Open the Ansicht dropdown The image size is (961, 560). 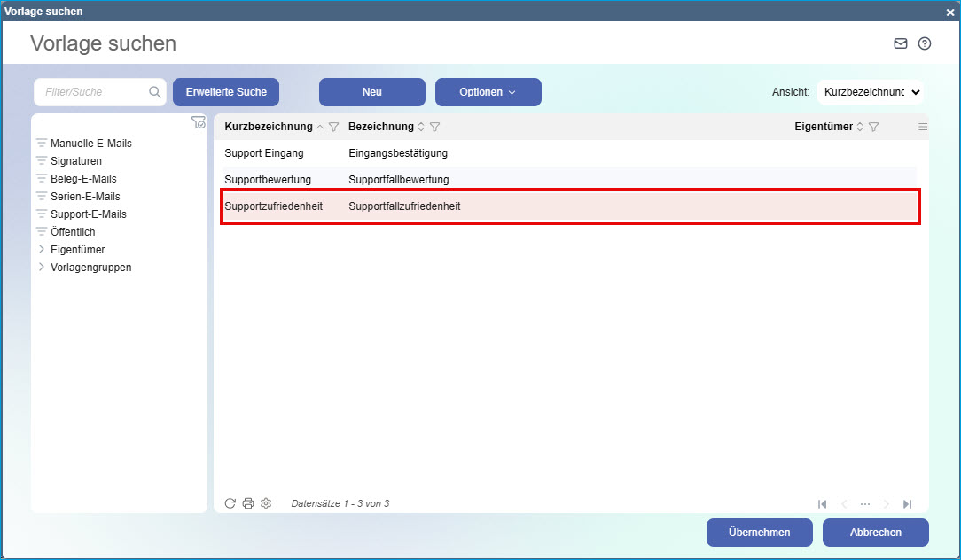870,92
